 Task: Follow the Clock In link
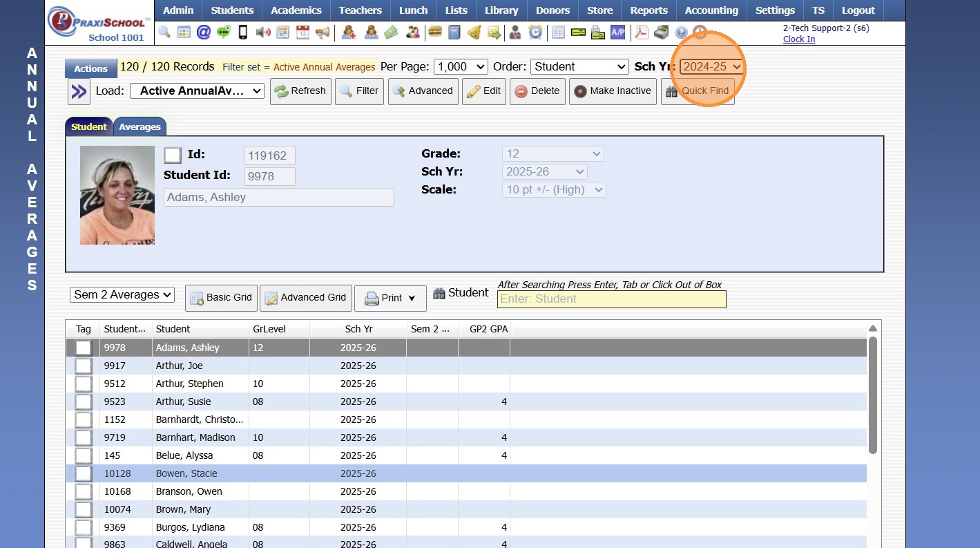tap(798, 39)
